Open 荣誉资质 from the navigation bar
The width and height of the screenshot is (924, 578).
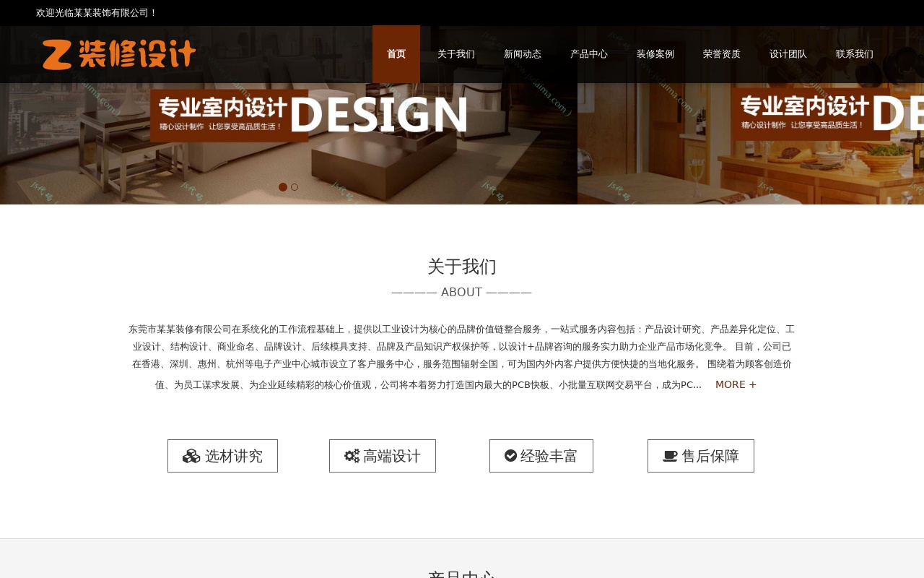coord(722,54)
